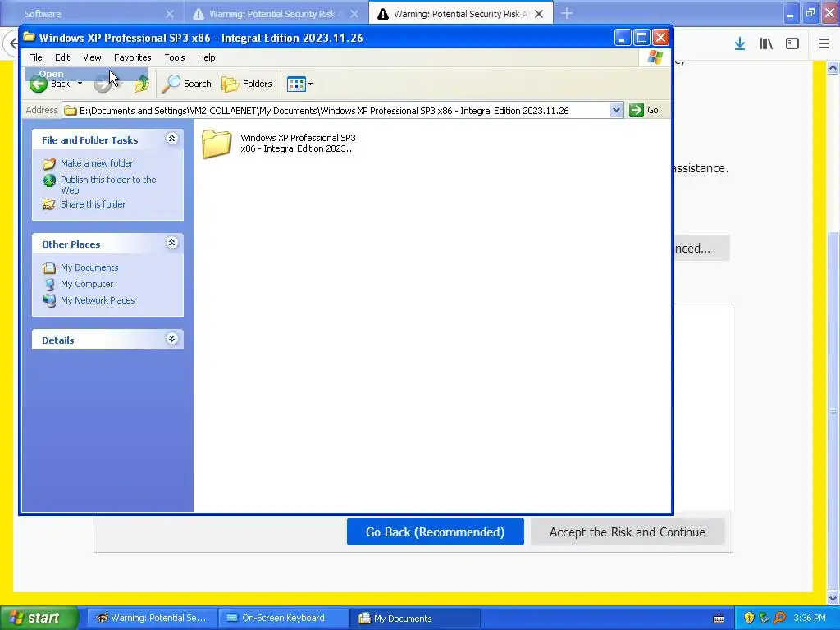
Task: Click the system clock showing 3:36 PM
Action: pyautogui.click(x=810, y=618)
